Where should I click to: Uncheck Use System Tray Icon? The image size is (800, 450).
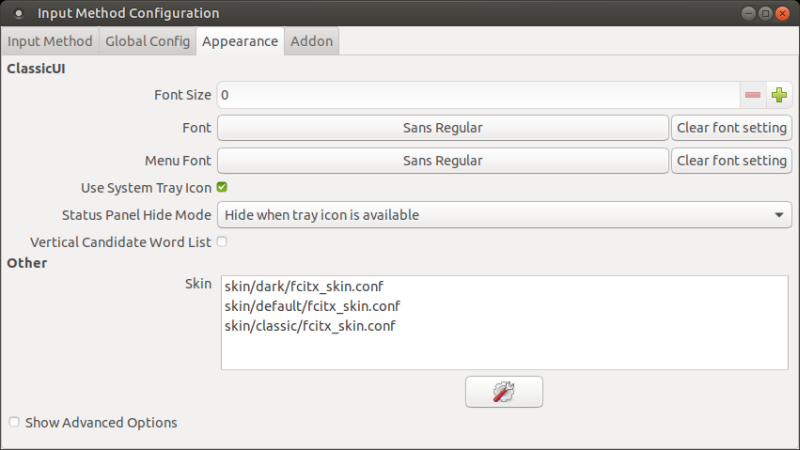pyautogui.click(x=222, y=187)
